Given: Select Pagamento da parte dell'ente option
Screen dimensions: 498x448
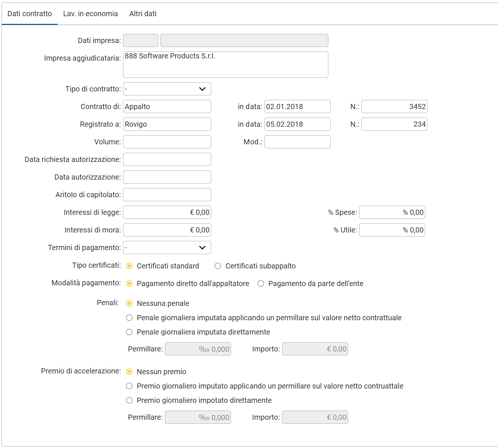Looking at the screenshot, I should click(x=261, y=283).
